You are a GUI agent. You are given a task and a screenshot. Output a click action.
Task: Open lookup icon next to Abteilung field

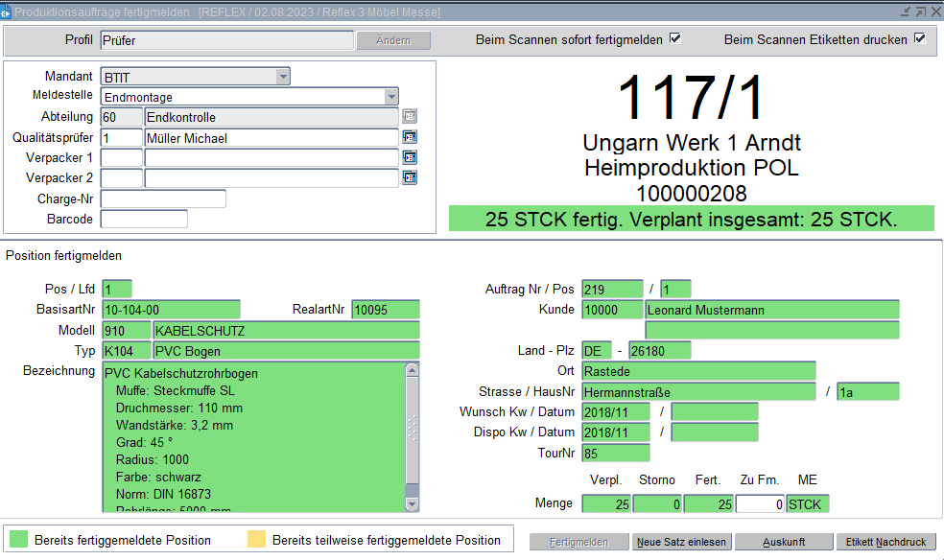tap(410, 117)
